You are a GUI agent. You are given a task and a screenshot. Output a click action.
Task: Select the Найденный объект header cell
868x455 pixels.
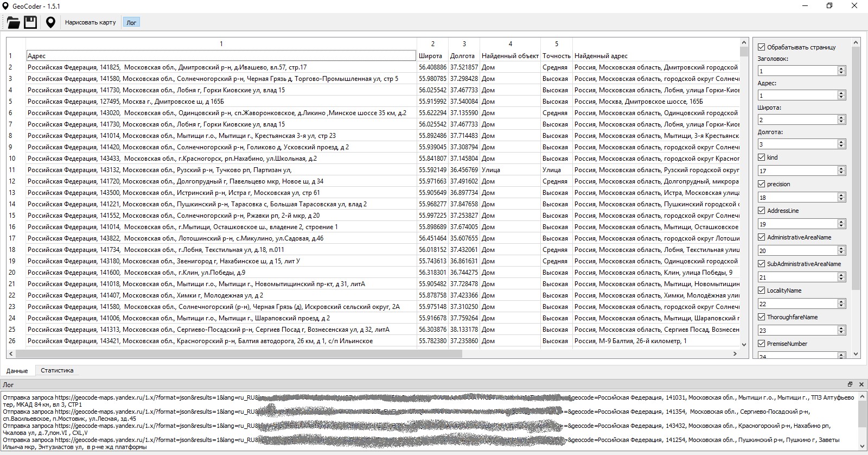coord(510,56)
